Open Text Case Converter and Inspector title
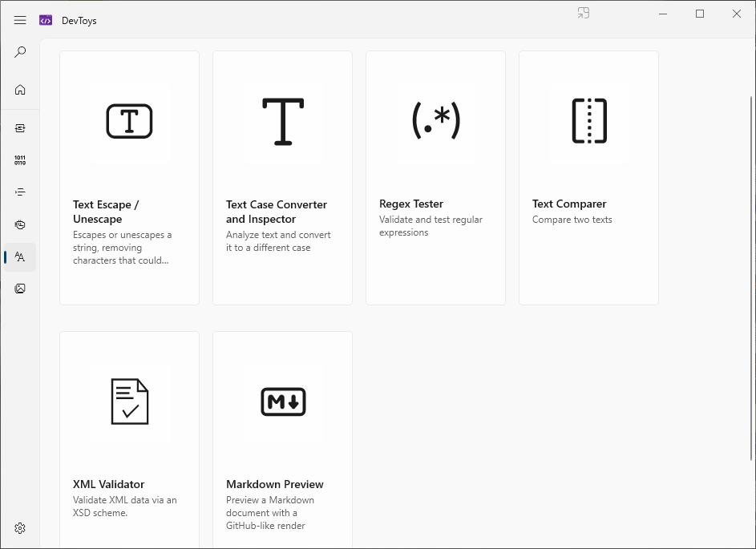 tap(277, 212)
